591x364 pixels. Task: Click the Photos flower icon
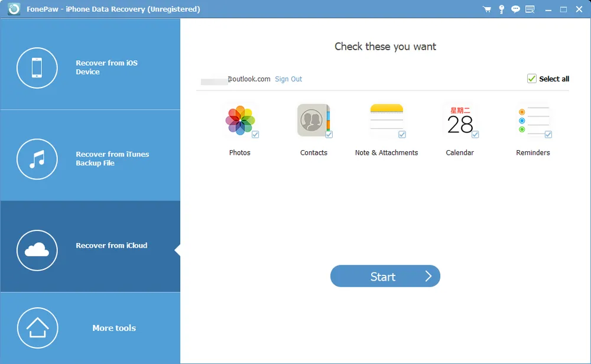(x=240, y=121)
